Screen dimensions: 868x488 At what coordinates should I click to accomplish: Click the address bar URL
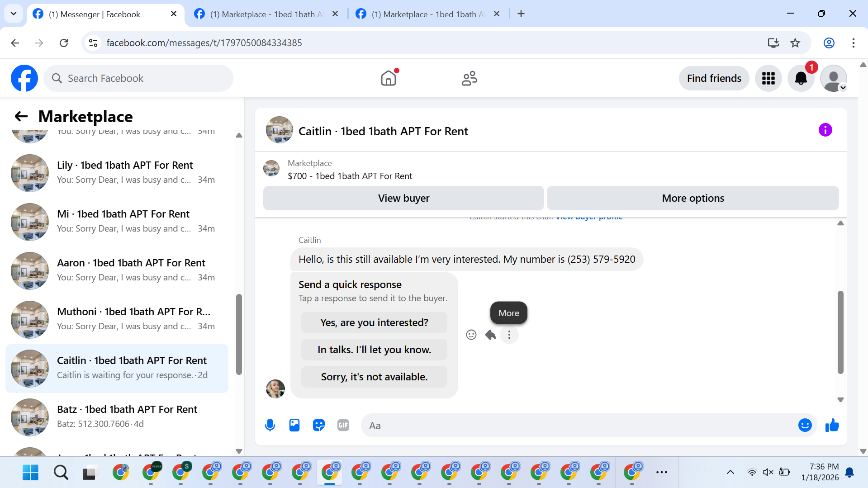[x=204, y=43]
